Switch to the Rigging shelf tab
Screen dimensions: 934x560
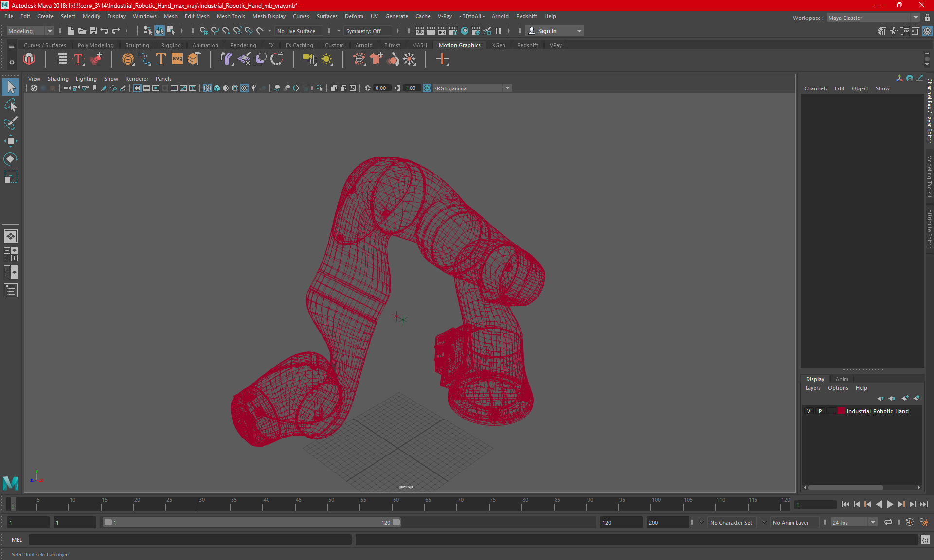click(171, 45)
